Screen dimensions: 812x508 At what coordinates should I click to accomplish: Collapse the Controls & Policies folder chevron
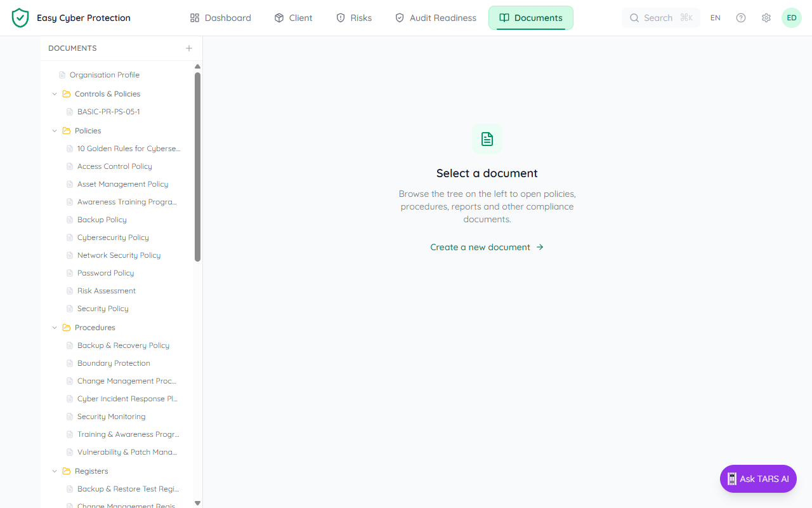pos(55,94)
